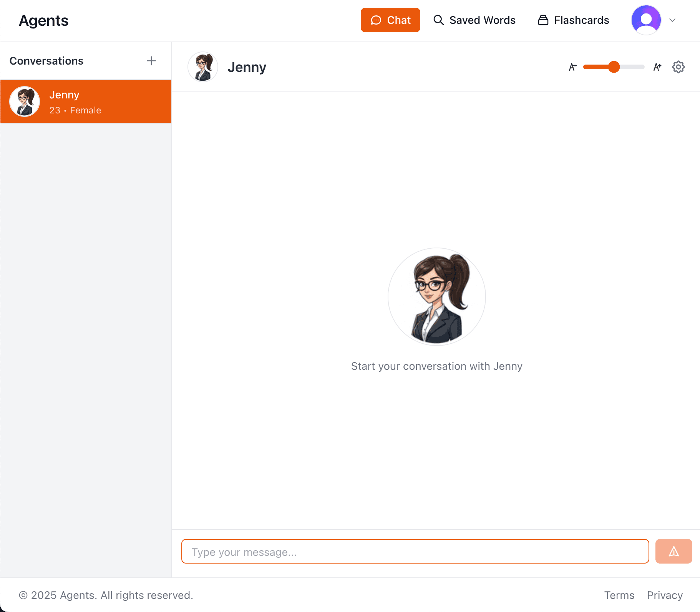The height and width of the screenshot is (612, 700).
Task: Click the decrease font size icon
Action: pyautogui.click(x=572, y=67)
